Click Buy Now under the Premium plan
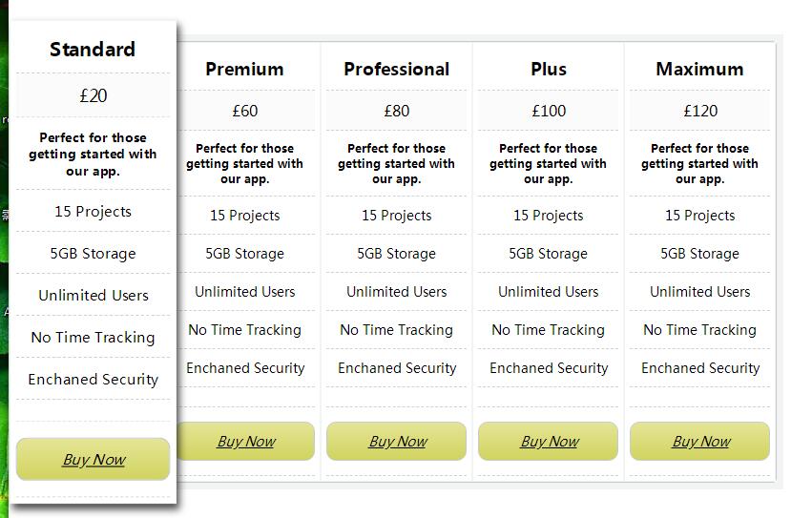The height and width of the screenshot is (518, 812). tap(246, 442)
